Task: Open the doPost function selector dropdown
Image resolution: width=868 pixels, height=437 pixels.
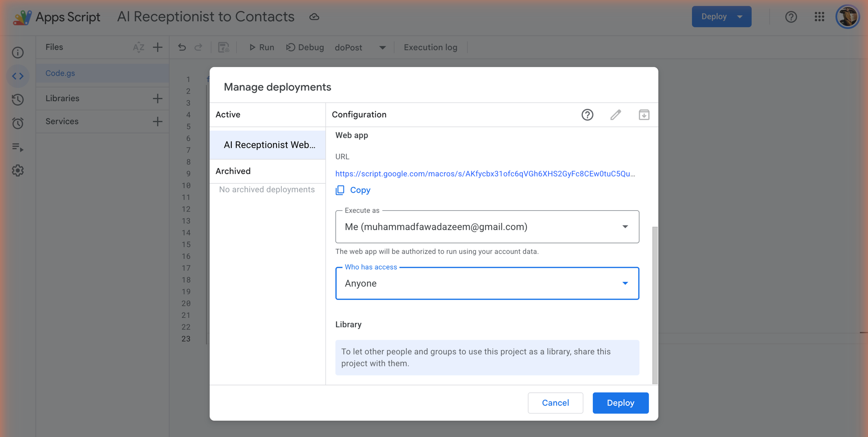Action: pyautogui.click(x=360, y=47)
